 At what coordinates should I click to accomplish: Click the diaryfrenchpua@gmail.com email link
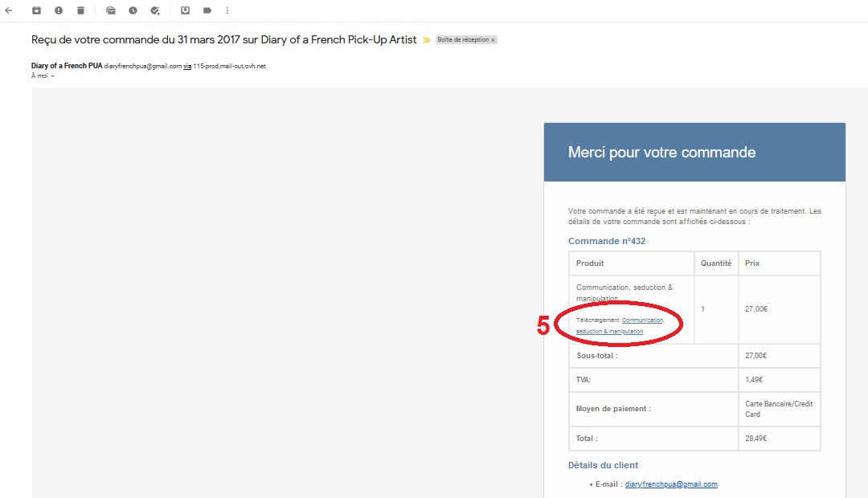tap(671, 484)
